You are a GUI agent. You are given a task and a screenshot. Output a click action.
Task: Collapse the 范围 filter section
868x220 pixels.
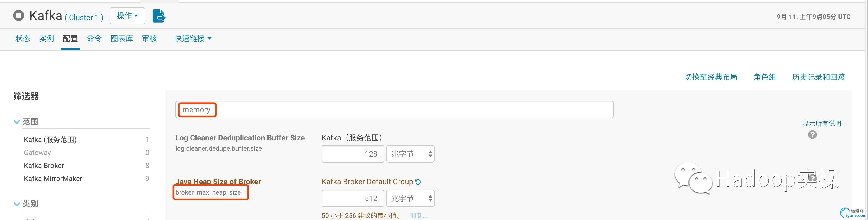coord(17,122)
